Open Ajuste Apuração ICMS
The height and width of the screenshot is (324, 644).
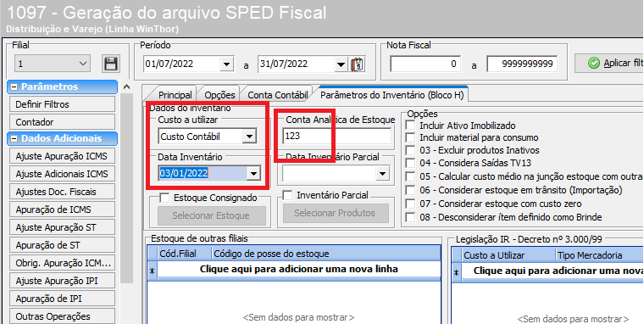(62, 156)
